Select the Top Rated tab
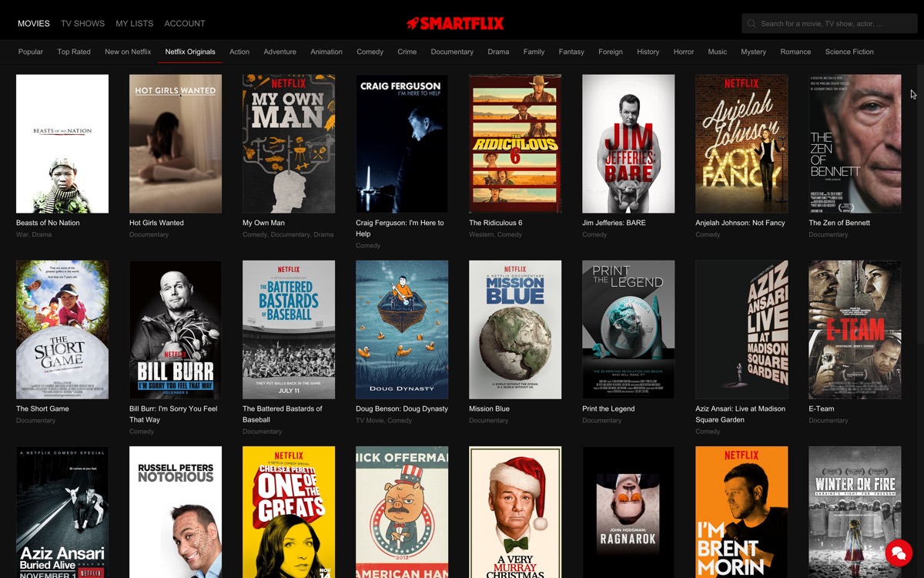This screenshot has width=924, height=578. 74,52
